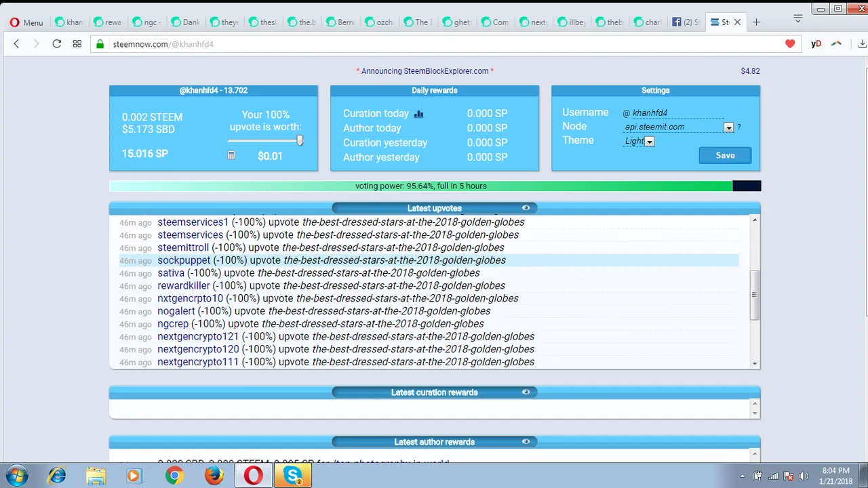Open the sativa user link
Image resolution: width=868 pixels, height=488 pixels.
click(171, 273)
